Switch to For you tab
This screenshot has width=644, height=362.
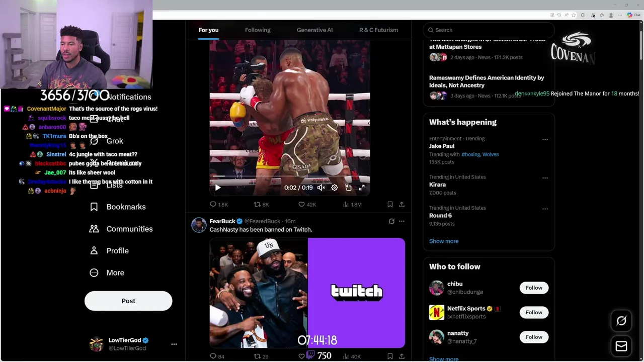tap(208, 30)
